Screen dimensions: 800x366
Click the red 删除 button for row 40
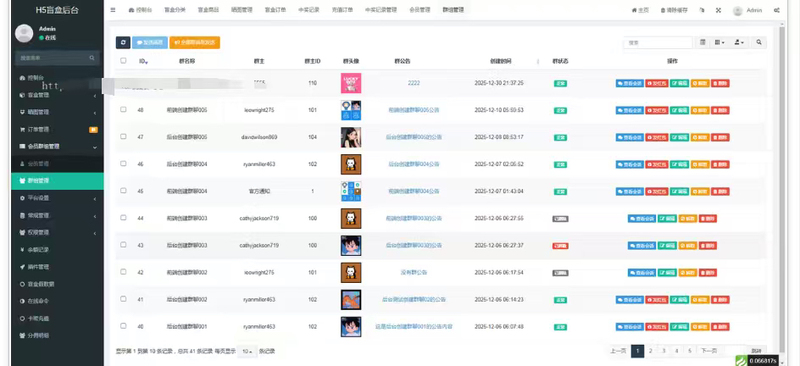720,327
